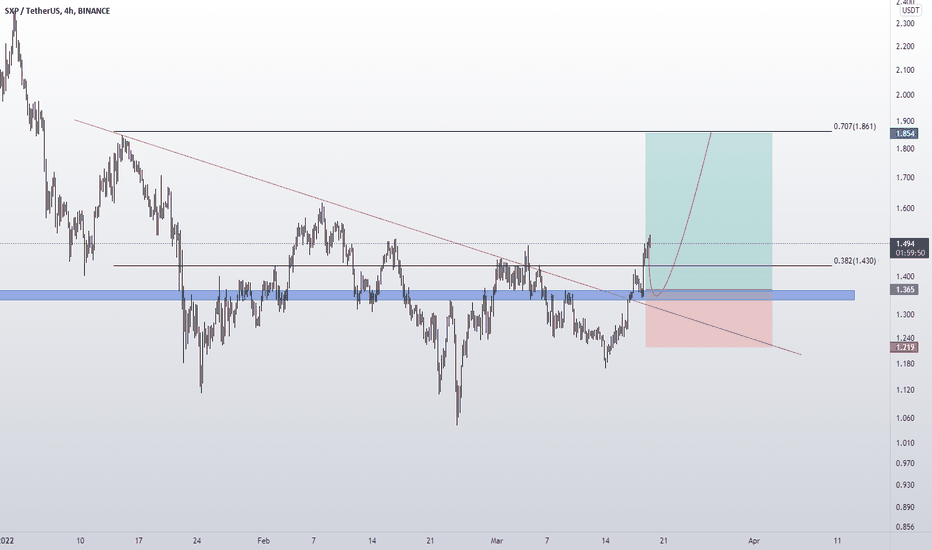Click the 2.000 price axis label
The width and height of the screenshot is (932, 550).
[x=905, y=95]
